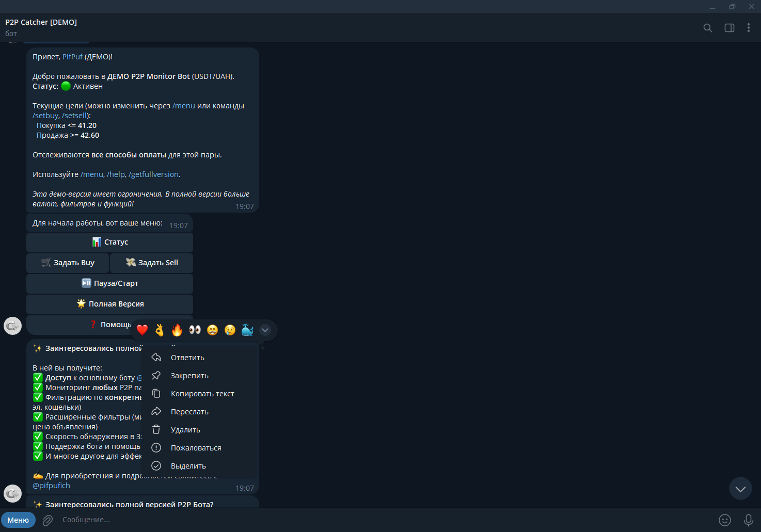React with the eyes emoji

195,330
